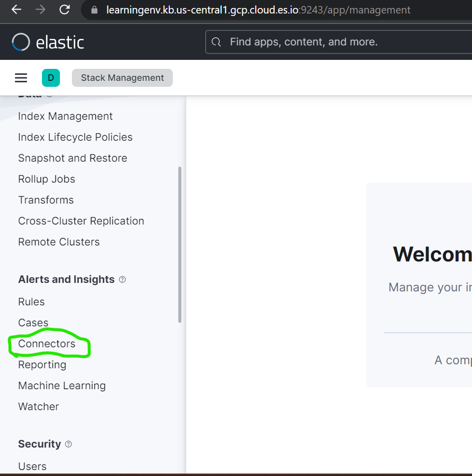Click the Security section help icon
The width and height of the screenshot is (472, 476).
pos(68,444)
